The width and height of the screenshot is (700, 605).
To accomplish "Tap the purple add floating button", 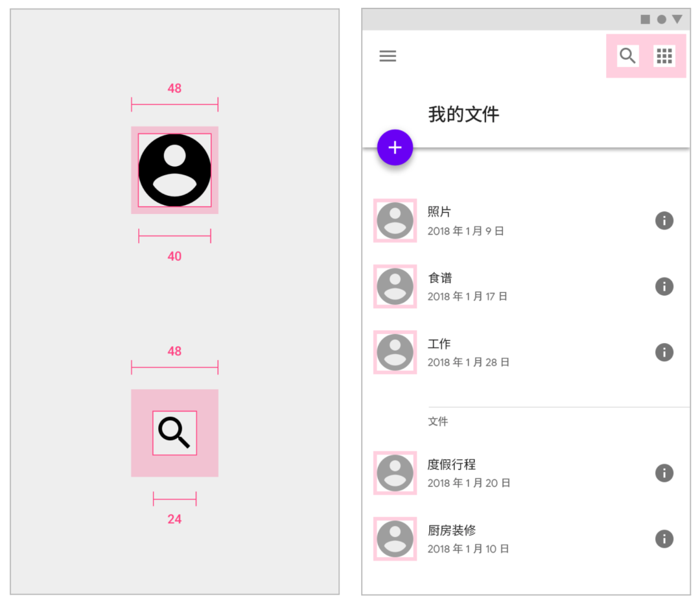I will [x=395, y=147].
